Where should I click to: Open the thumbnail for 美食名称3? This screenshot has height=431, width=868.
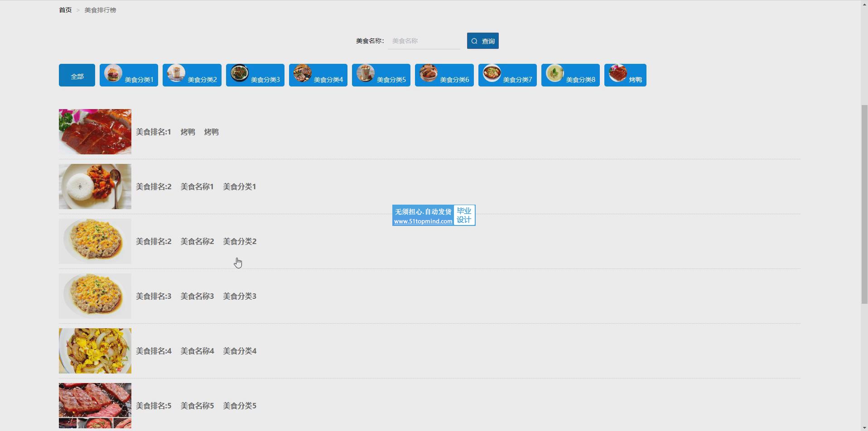95,296
